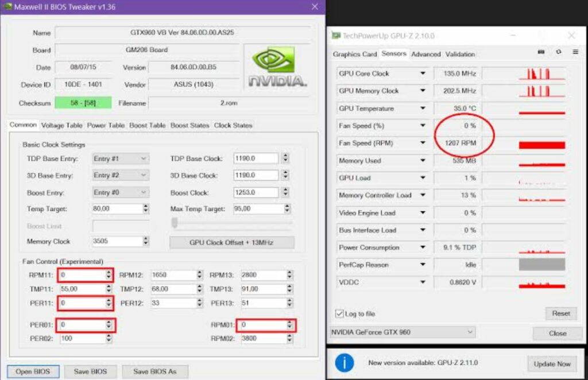This screenshot has height=380, width=588.
Task: Open the Fan Speed (%) sensor dropdown
Action: [x=423, y=126]
